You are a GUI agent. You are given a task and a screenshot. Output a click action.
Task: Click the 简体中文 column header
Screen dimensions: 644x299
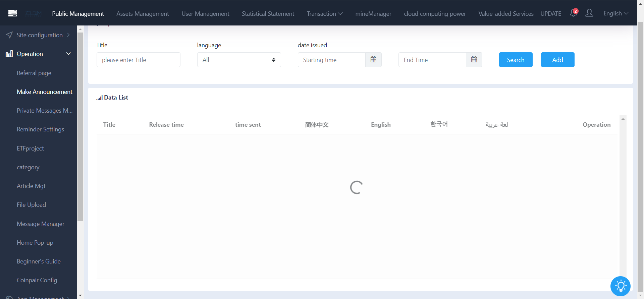pyautogui.click(x=317, y=124)
